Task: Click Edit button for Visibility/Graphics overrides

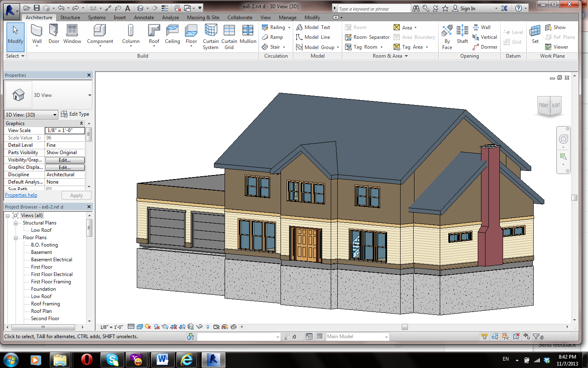Action: pos(65,160)
